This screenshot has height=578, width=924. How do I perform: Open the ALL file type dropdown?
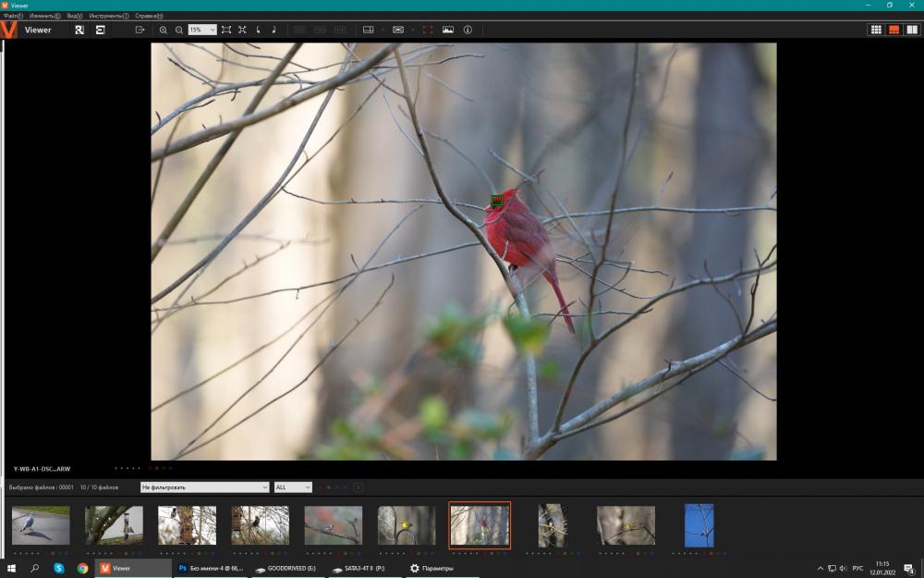pos(293,487)
